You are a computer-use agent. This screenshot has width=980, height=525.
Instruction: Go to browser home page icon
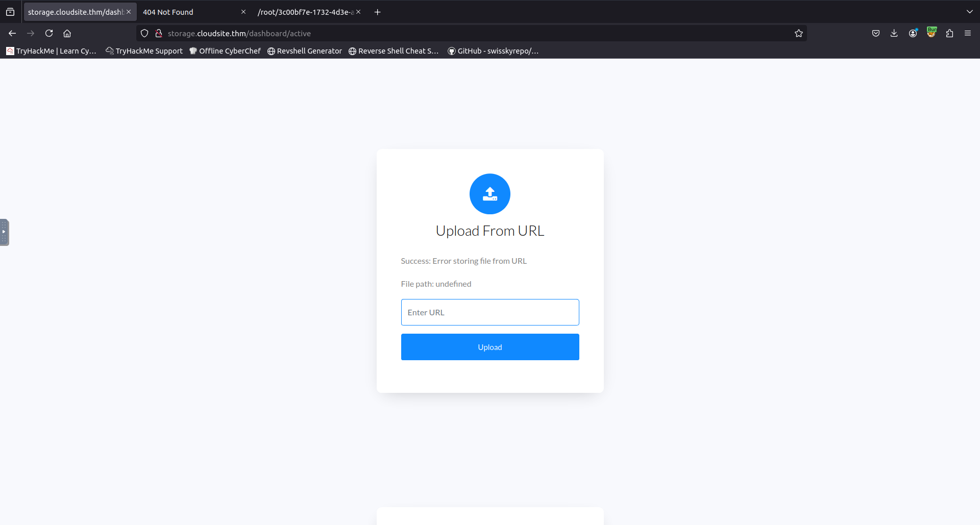67,33
